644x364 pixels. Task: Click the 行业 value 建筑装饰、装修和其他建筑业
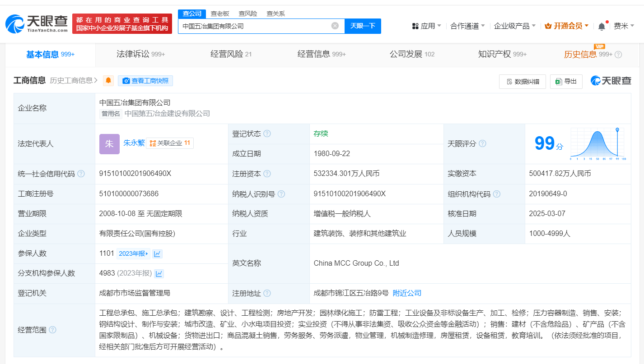coord(360,234)
